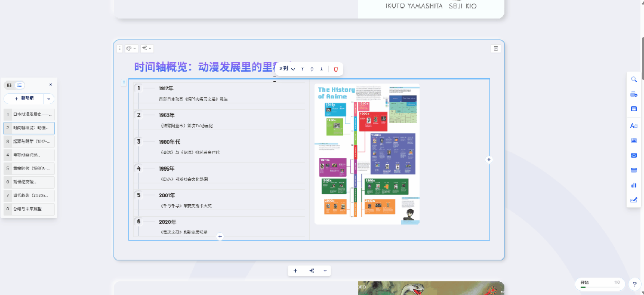The height and width of the screenshot is (295, 644).
Task: Select outline card 5 黄金时代
Action: [x=29, y=168]
